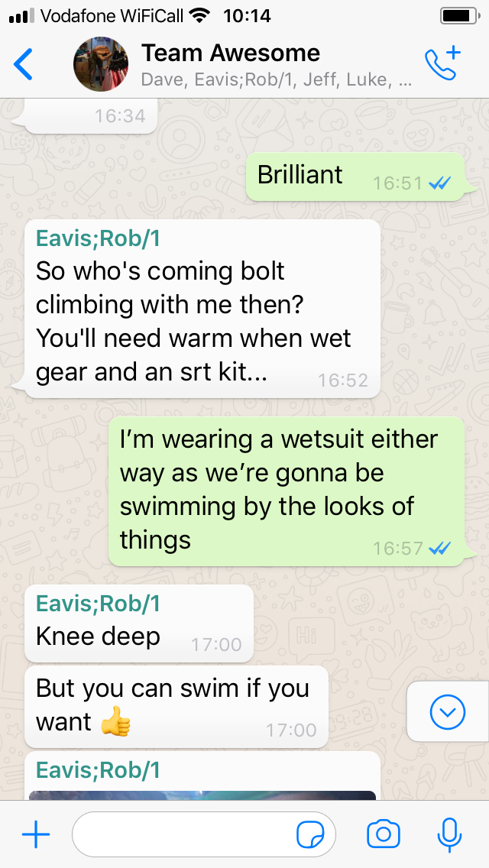Open the camera icon
This screenshot has width=489, height=868.
tap(384, 834)
